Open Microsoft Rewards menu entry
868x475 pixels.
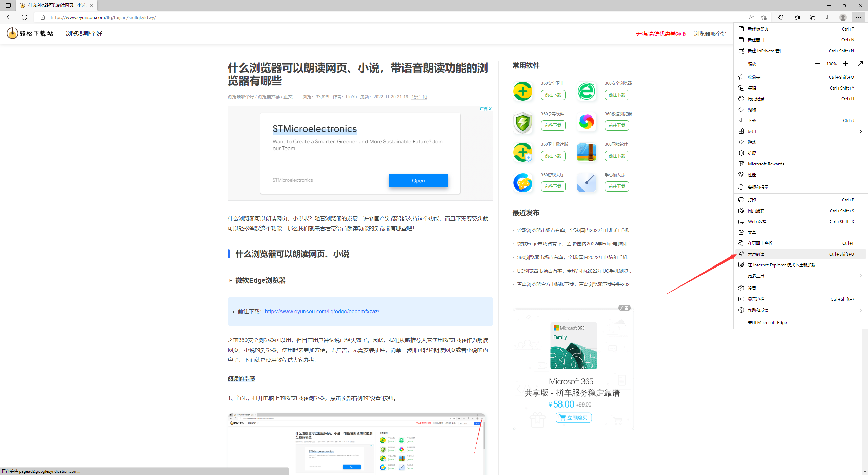800,164
